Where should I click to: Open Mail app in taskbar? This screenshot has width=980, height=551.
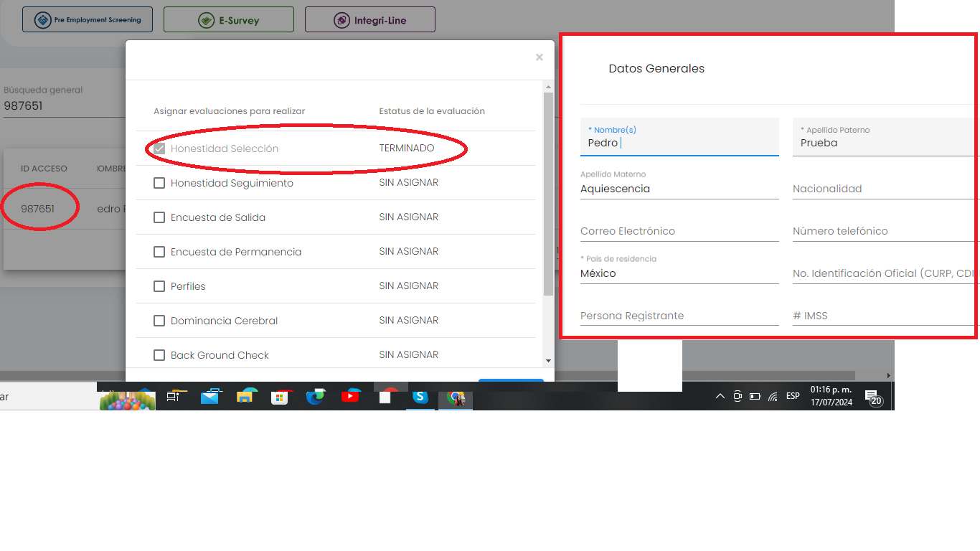click(209, 396)
